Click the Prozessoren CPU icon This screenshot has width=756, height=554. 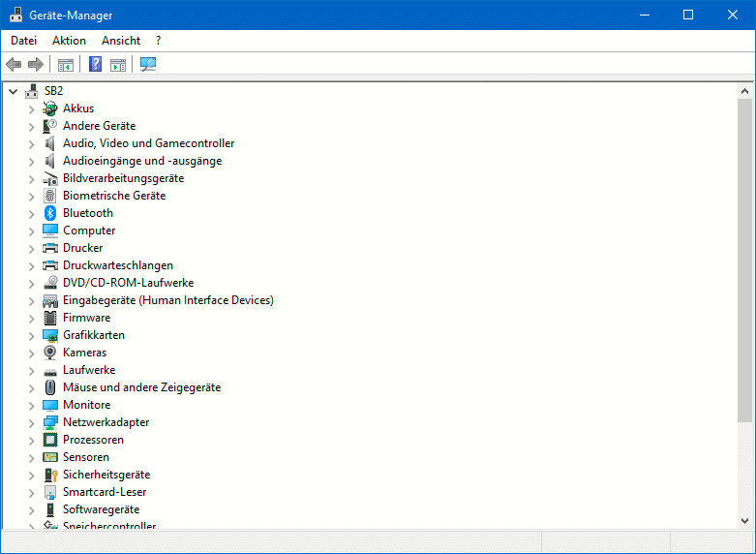pos(50,440)
